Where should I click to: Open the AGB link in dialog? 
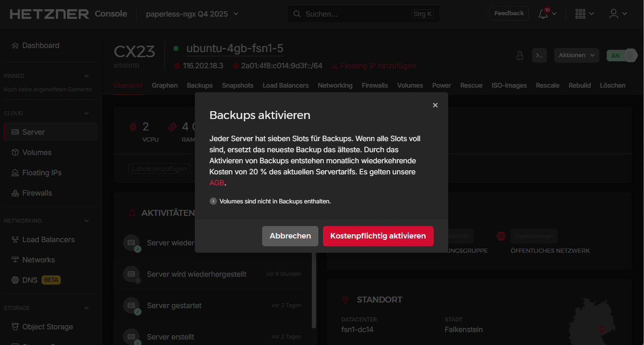click(217, 183)
